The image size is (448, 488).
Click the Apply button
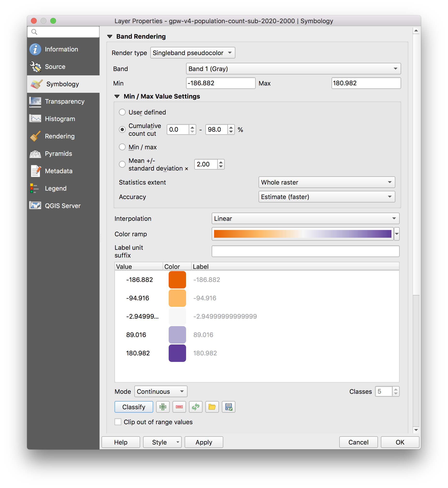tap(204, 442)
